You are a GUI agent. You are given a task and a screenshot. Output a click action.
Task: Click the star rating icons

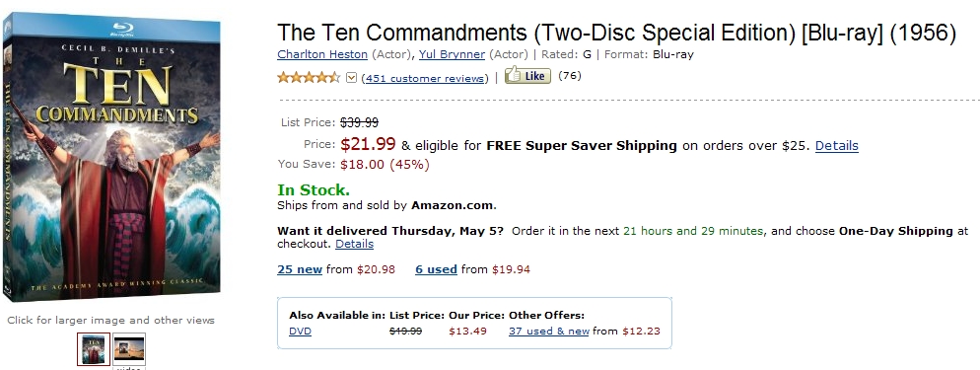click(309, 78)
